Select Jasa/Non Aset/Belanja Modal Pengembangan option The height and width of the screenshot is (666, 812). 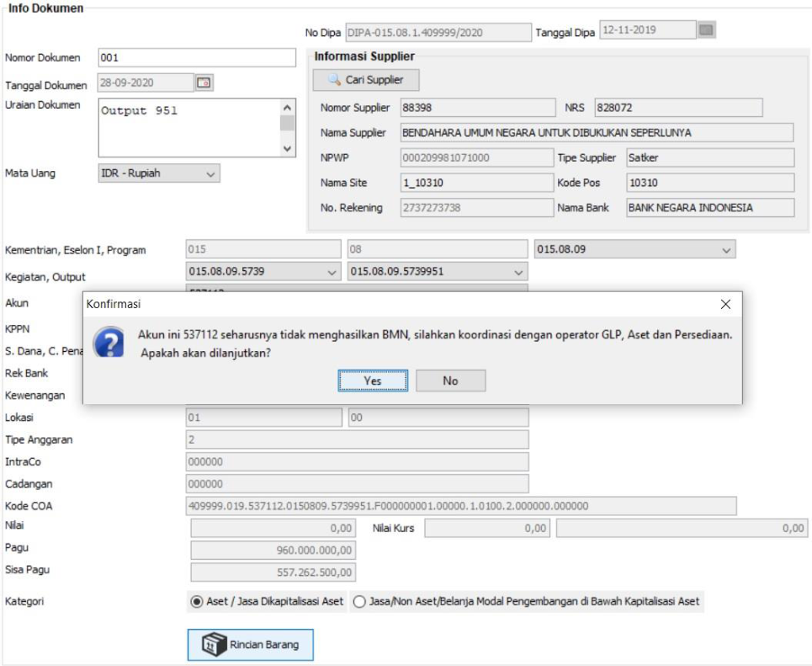(360, 601)
